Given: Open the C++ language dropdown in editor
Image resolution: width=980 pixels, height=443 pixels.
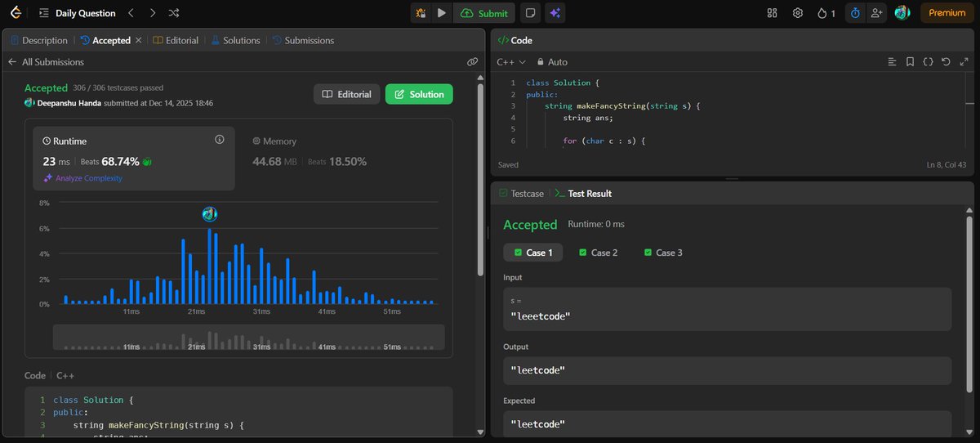Looking at the screenshot, I should pos(511,62).
